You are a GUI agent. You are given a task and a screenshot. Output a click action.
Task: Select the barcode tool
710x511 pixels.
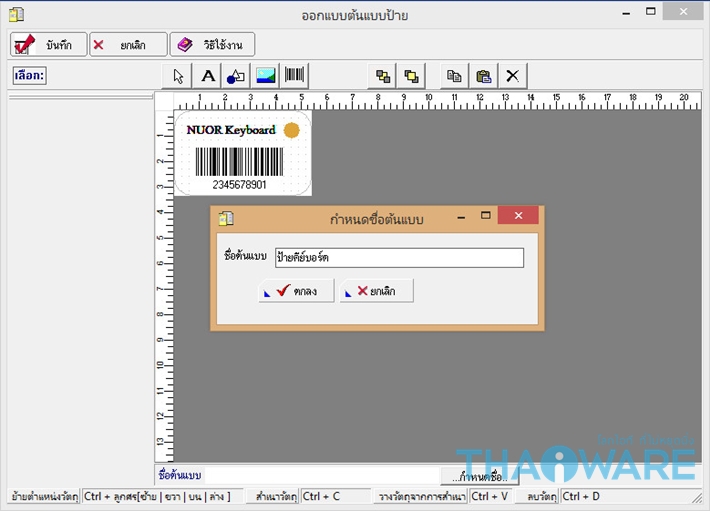click(x=294, y=76)
